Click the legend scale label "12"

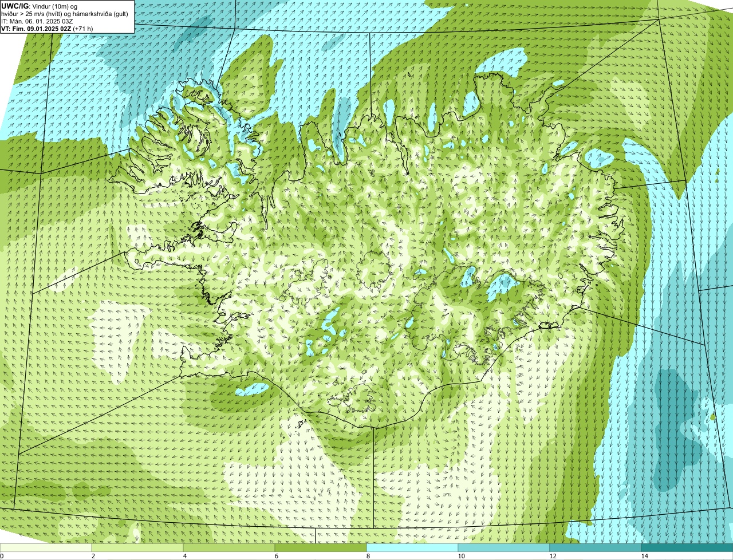[x=553, y=556]
